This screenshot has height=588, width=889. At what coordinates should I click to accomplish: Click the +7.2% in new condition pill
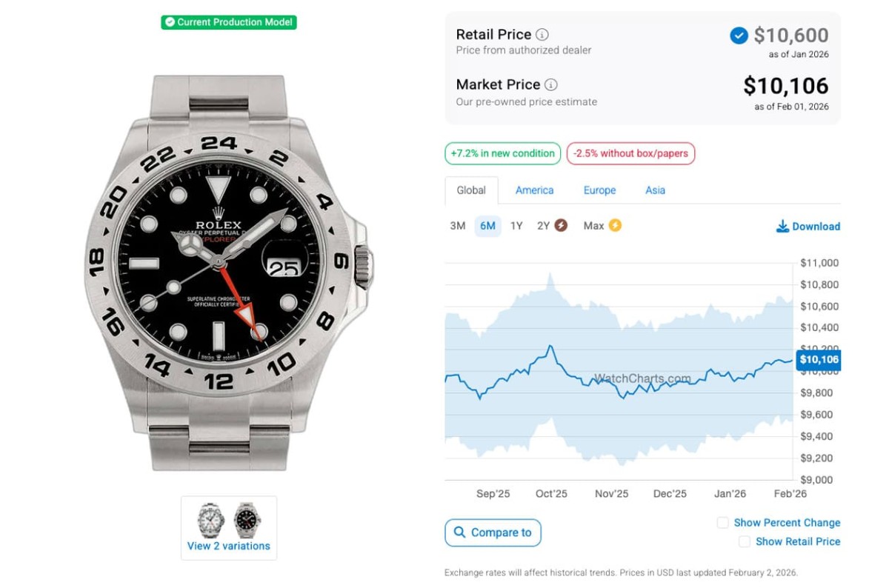tap(502, 154)
